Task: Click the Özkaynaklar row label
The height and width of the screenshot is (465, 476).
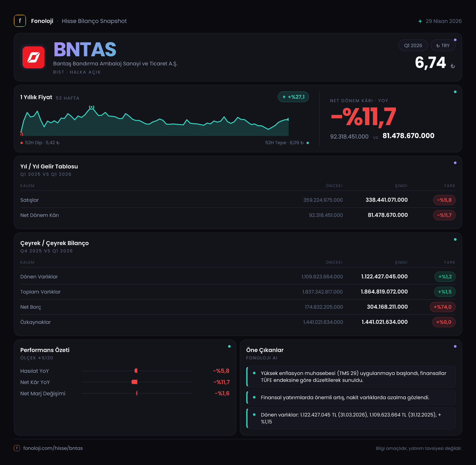Action: point(36,322)
